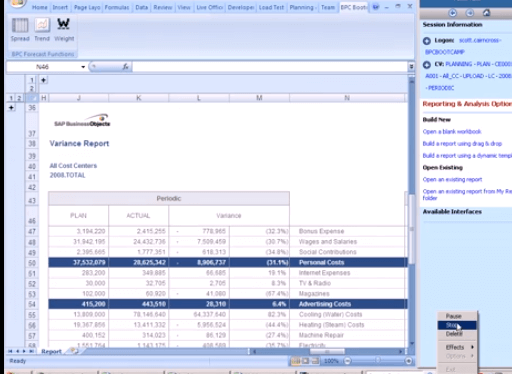Expand the column outline plus button
The width and height of the screenshot is (512, 374).
[44, 80]
